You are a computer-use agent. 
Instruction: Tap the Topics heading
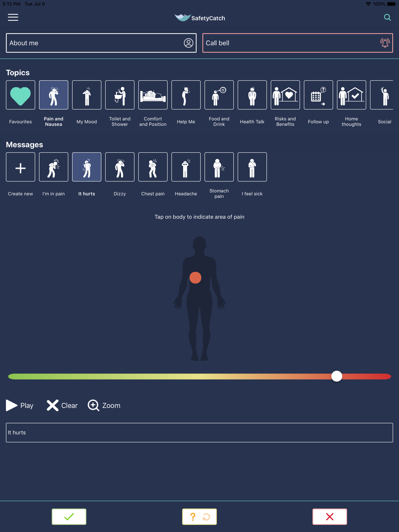[18, 73]
